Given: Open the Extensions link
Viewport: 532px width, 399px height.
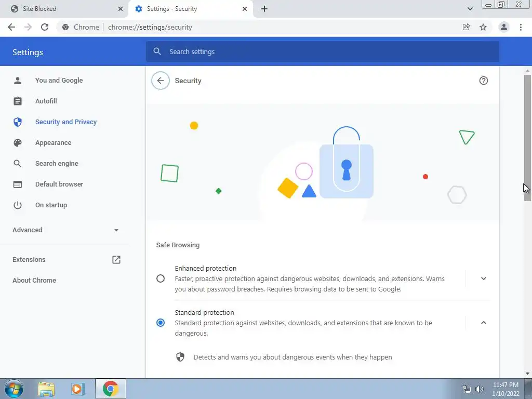Looking at the screenshot, I should 29,260.
